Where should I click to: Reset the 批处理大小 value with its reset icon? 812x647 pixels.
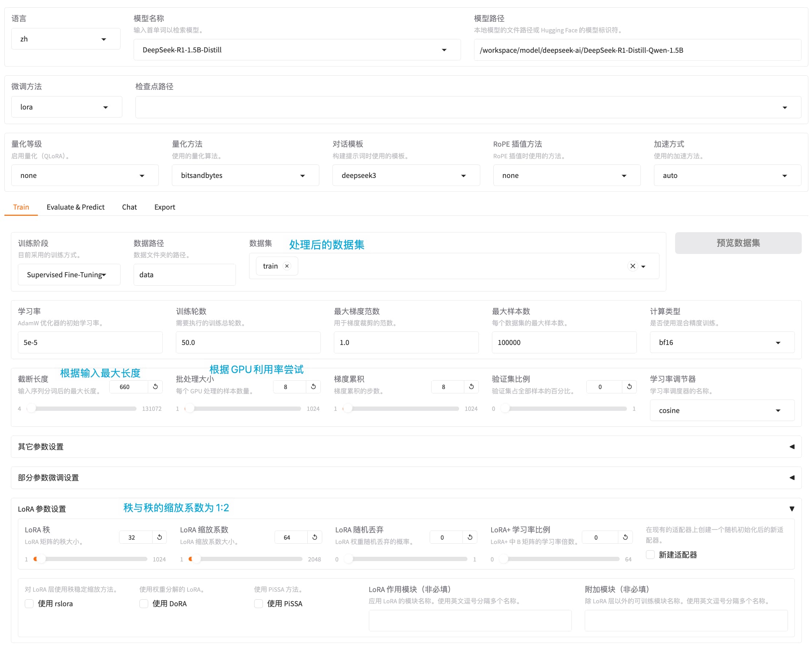[314, 386]
